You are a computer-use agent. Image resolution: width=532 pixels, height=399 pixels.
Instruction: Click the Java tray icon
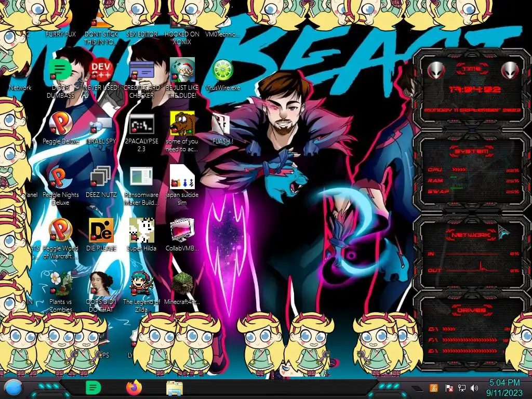[x=434, y=388]
